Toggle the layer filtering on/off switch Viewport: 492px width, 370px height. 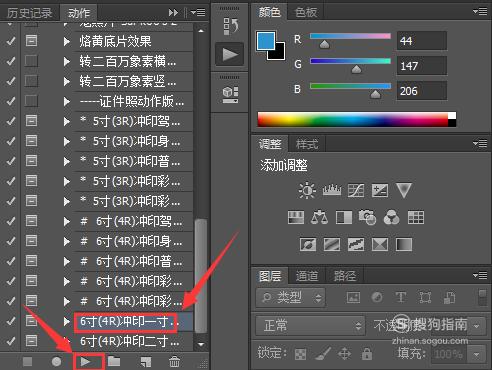(x=482, y=297)
